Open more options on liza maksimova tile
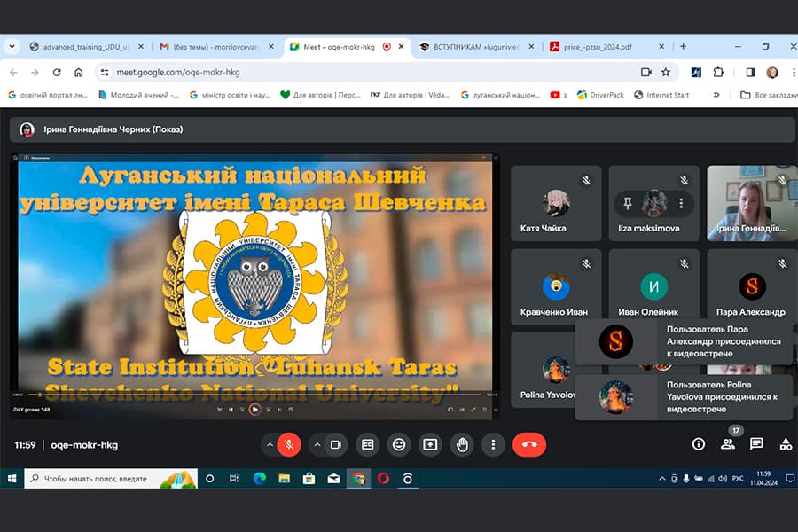This screenshot has width=798, height=532. click(681, 203)
